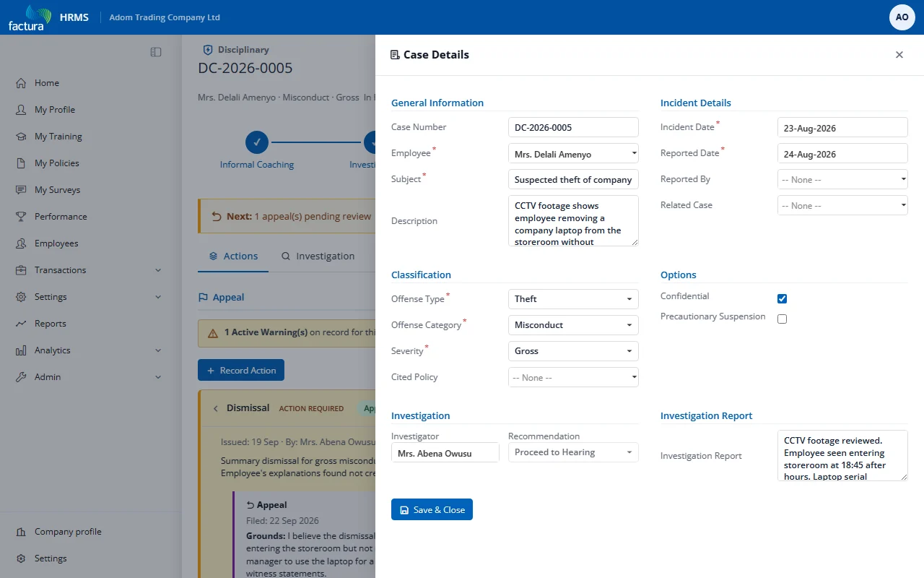Close the Case Details panel
This screenshot has height=578, width=924.
[x=899, y=55]
